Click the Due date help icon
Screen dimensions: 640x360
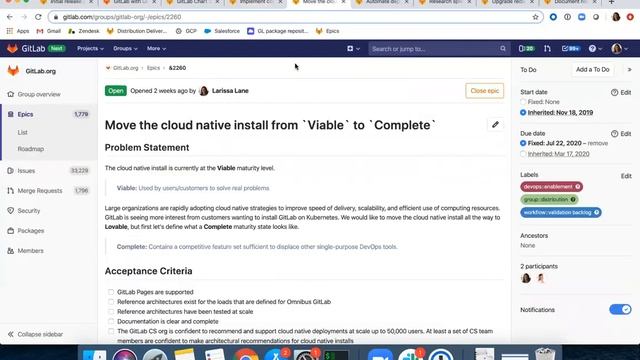pos(614,134)
